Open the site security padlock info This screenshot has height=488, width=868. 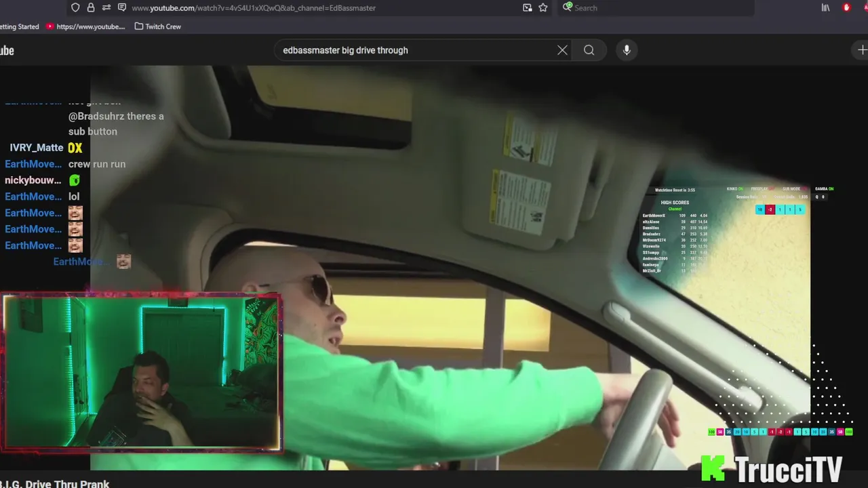(91, 7)
